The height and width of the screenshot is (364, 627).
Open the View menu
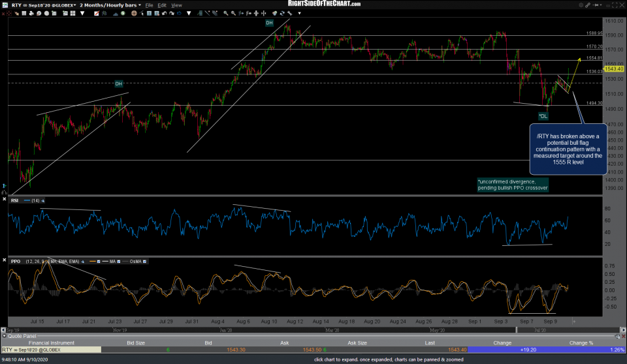pos(176,5)
